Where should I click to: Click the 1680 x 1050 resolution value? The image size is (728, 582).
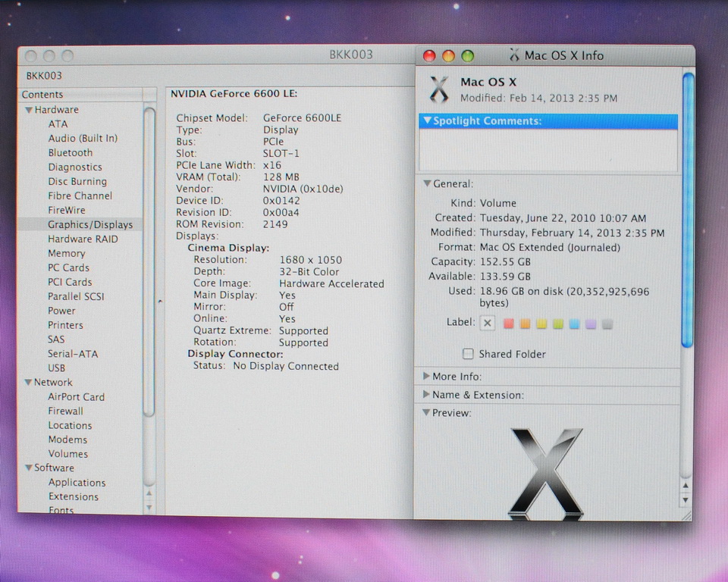point(310,260)
